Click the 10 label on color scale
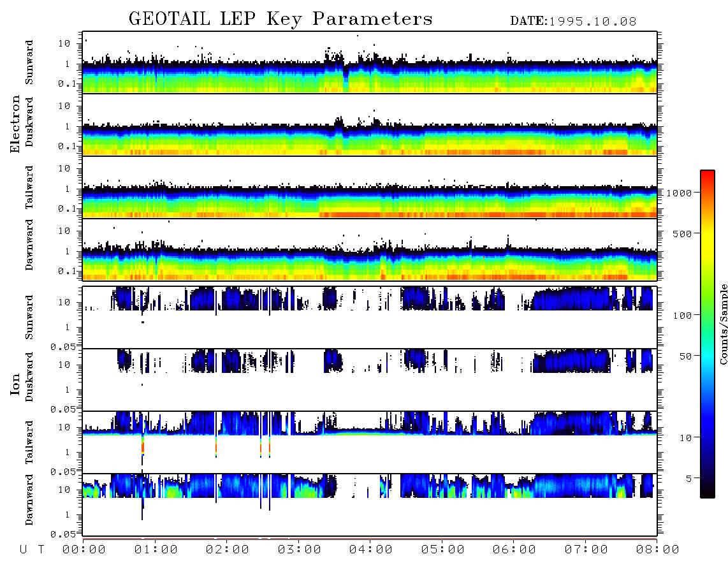Screen dimensions: 728x561 tap(686, 438)
